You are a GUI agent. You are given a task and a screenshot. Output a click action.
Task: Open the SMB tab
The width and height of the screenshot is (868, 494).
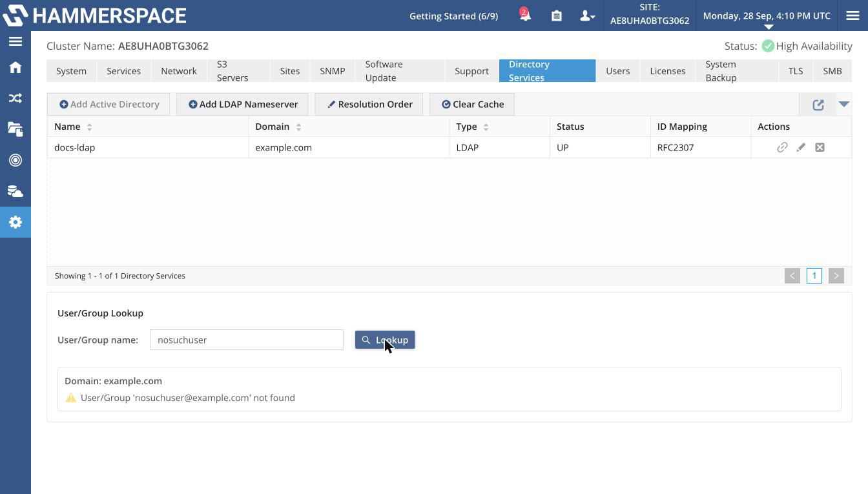point(832,71)
